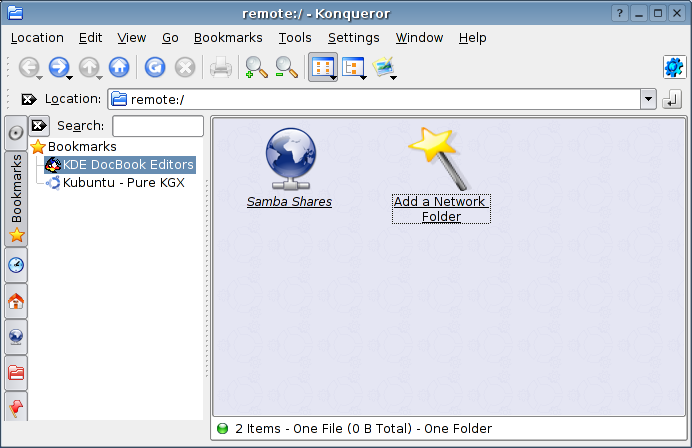Click the Forward navigation arrow

coord(58,68)
